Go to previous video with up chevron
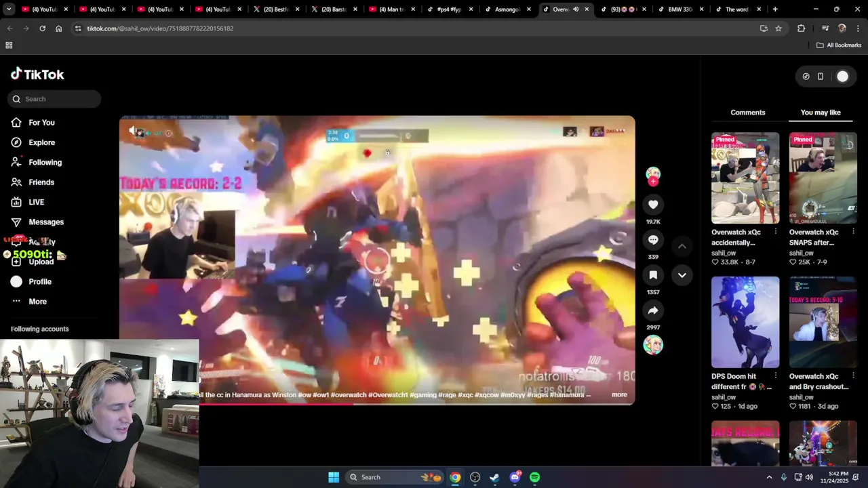This screenshot has width=868, height=488. click(682, 246)
